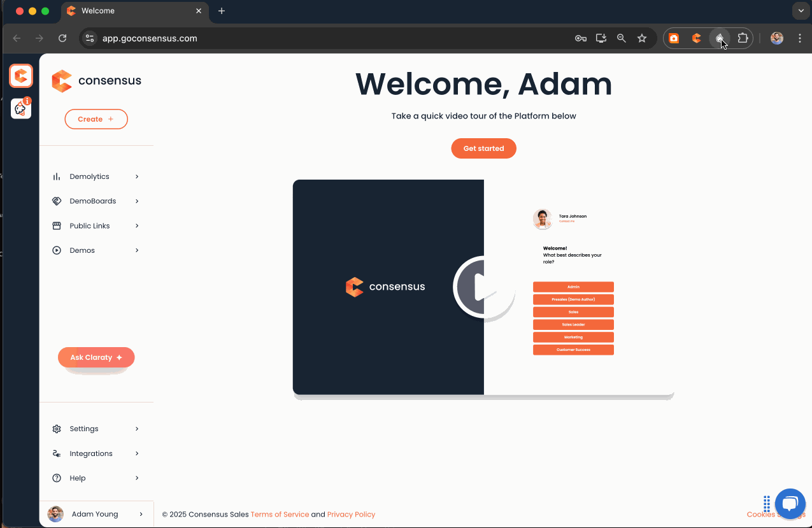Expand the Help chevron

pyautogui.click(x=137, y=478)
